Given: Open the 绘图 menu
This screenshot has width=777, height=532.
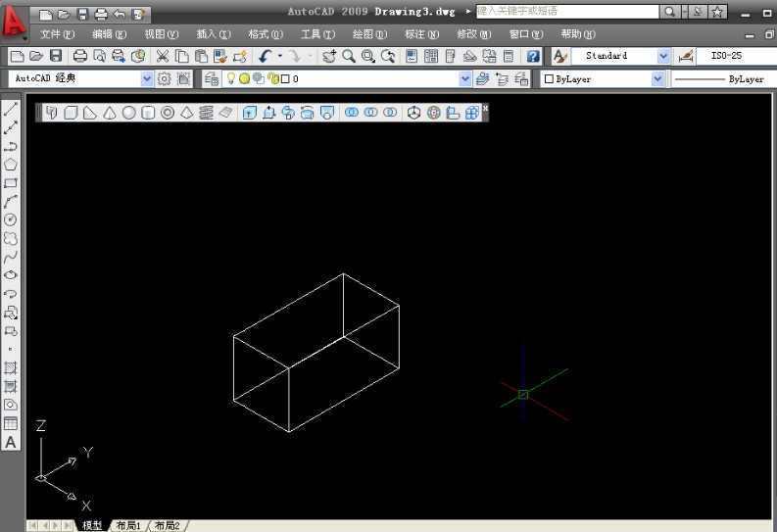Looking at the screenshot, I should [x=369, y=34].
